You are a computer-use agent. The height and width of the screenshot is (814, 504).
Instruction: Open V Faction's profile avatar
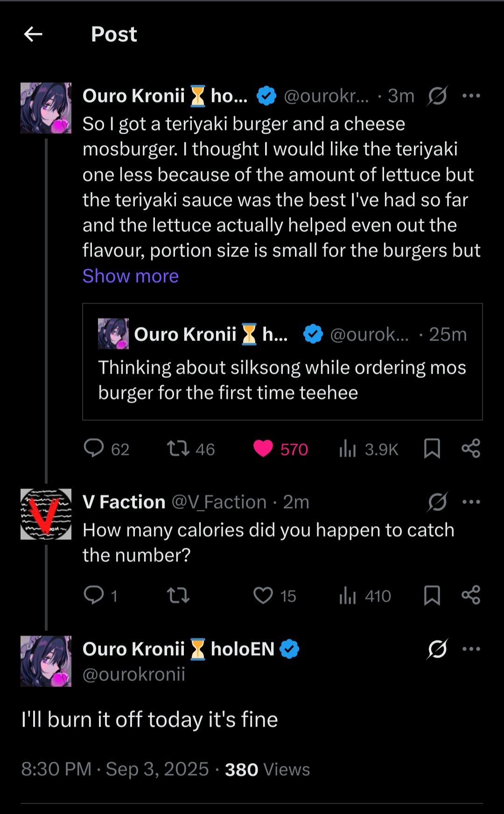coord(46,514)
